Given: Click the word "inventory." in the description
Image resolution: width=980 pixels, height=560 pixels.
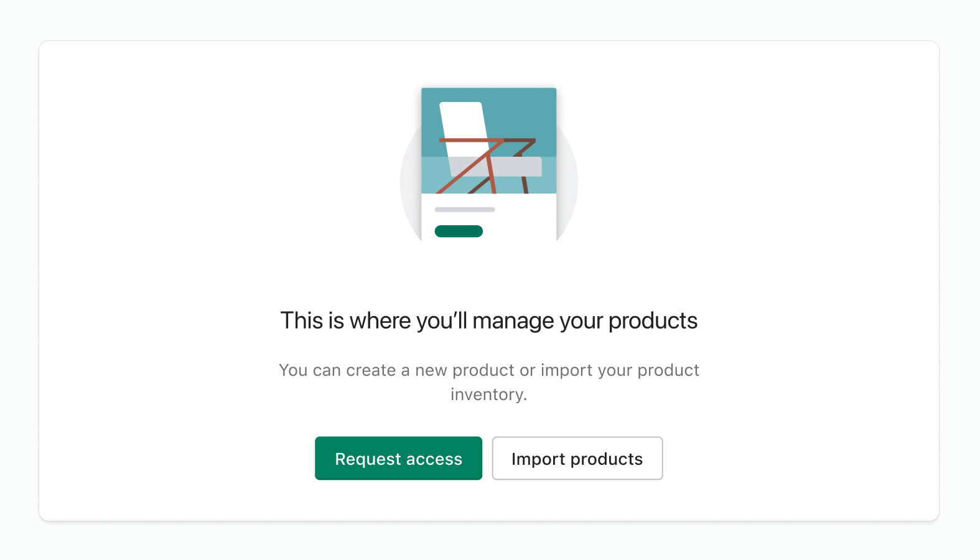Looking at the screenshot, I should [488, 394].
